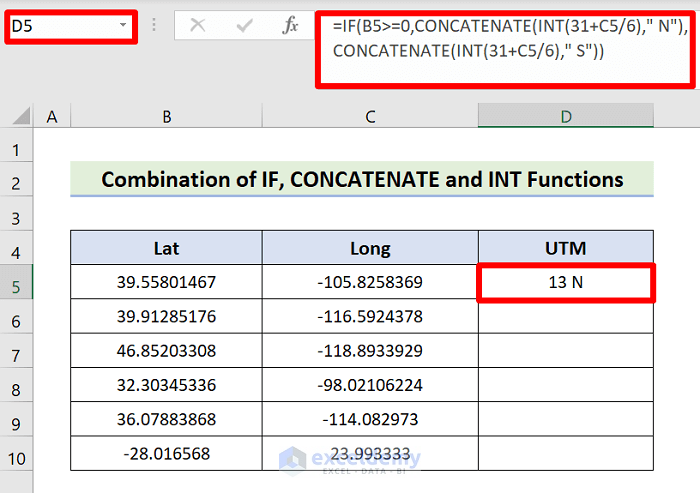Click inside the Name Box showing D5
The width and height of the screenshot is (700, 493).
point(60,26)
